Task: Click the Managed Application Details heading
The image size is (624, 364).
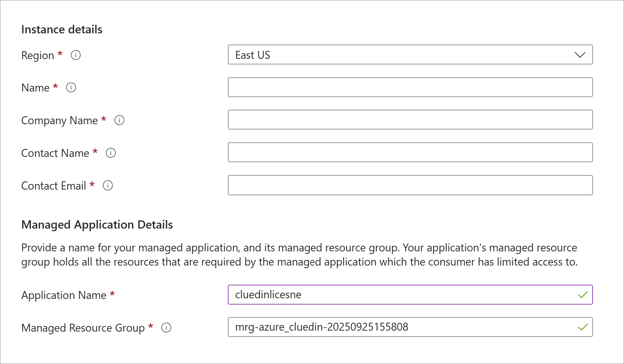Action: tap(97, 225)
